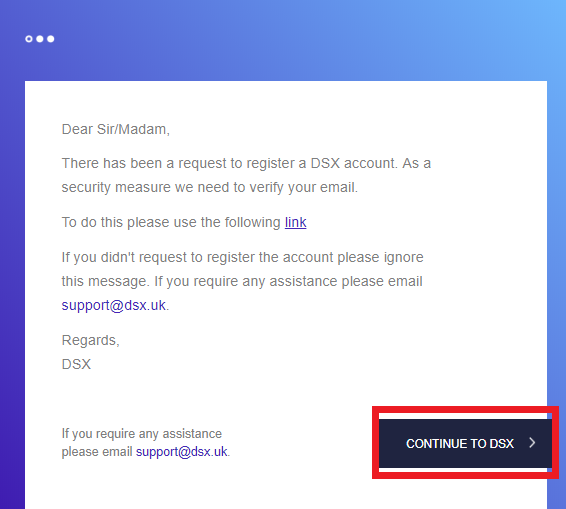Click the 'DSX' signature below Regards
Viewport: 566px width, 509px height.
(x=76, y=364)
